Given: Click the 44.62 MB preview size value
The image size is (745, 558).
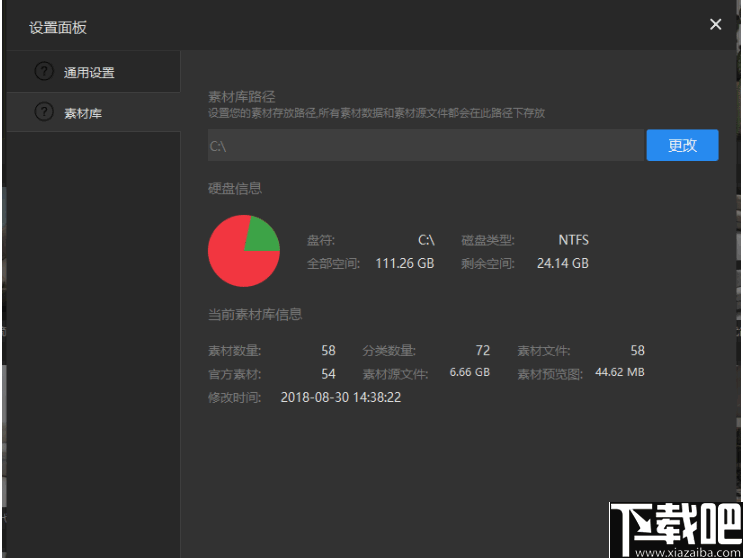Looking at the screenshot, I should click(620, 372).
